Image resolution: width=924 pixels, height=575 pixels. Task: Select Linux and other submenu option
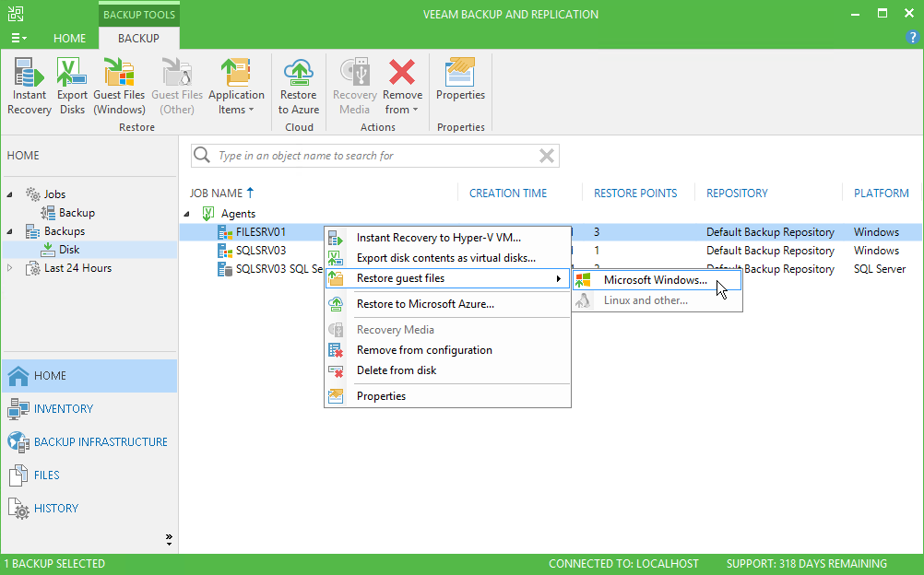[x=657, y=300]
